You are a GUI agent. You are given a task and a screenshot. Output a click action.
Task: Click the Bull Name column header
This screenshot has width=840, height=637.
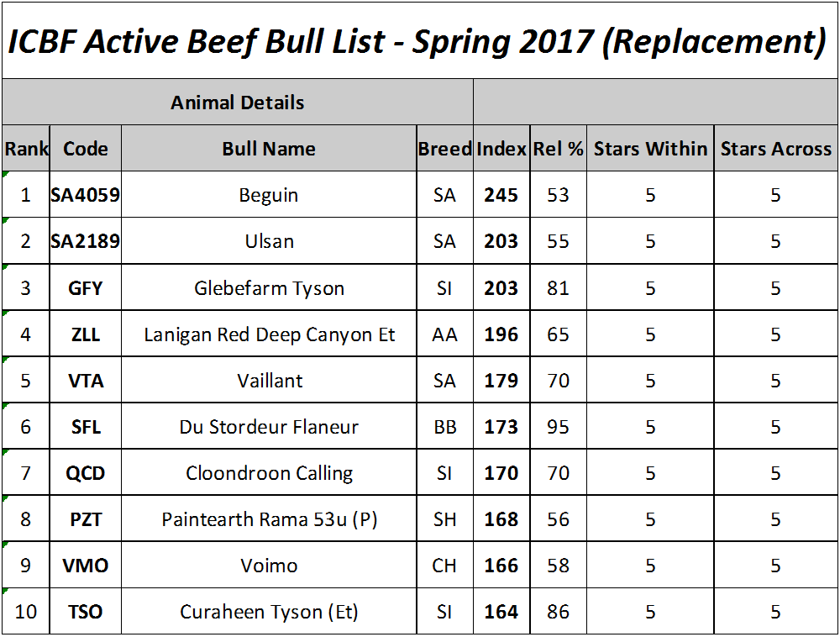(x=269, y=149)
